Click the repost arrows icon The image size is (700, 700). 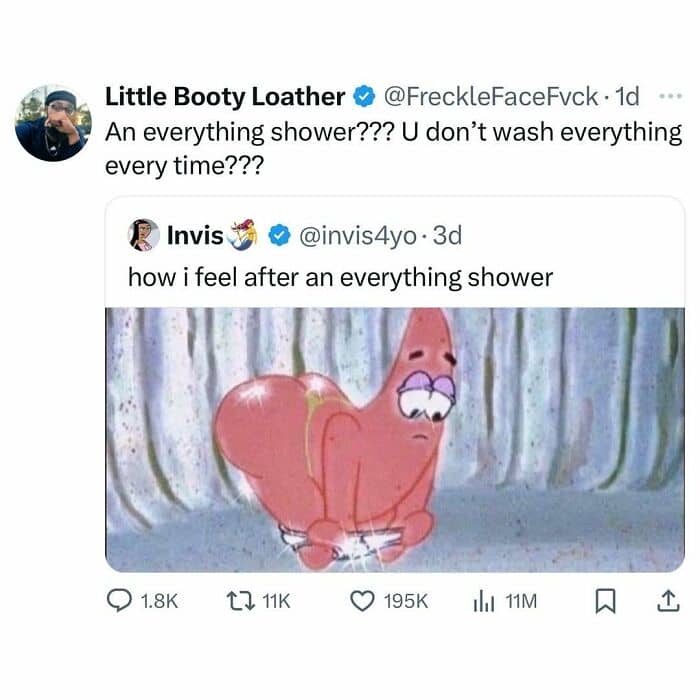point(239,601)
